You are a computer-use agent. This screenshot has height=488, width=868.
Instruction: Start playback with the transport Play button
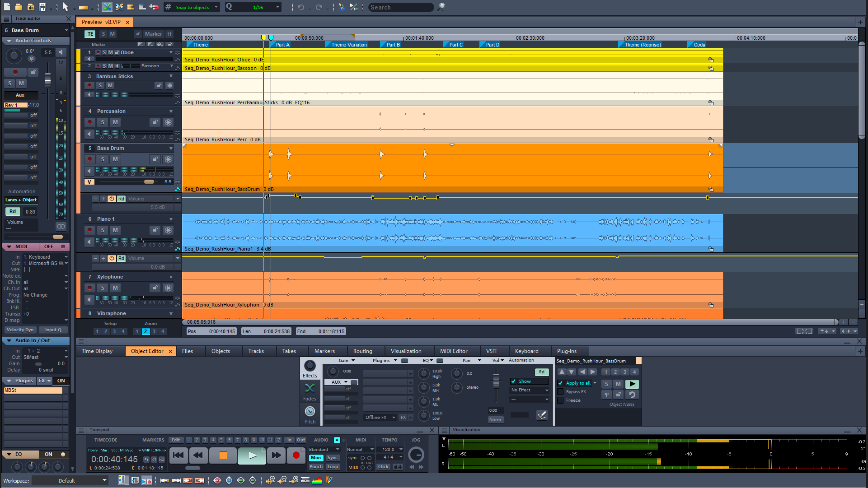[x=252, y=455]
